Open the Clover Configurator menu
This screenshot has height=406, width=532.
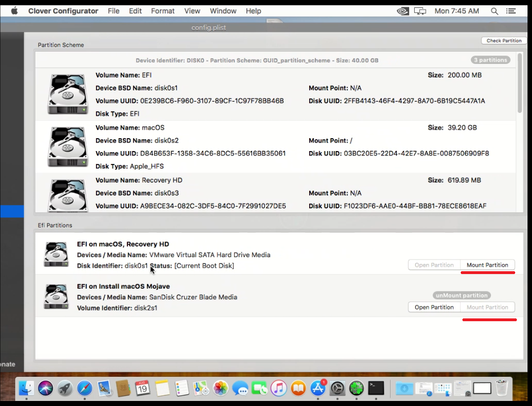(x=63, y=11)
